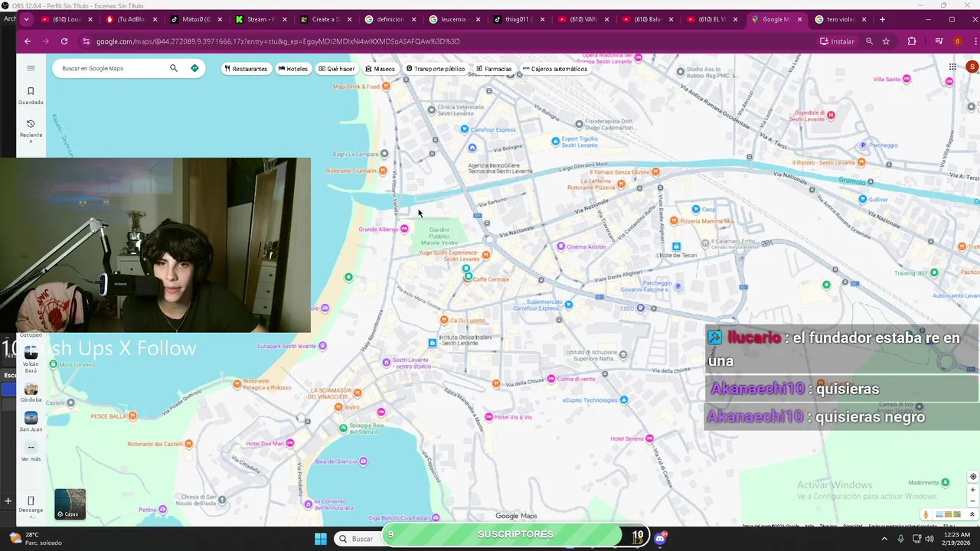Reload the current page
Screen dimensions: 980x551
(64, 41)
